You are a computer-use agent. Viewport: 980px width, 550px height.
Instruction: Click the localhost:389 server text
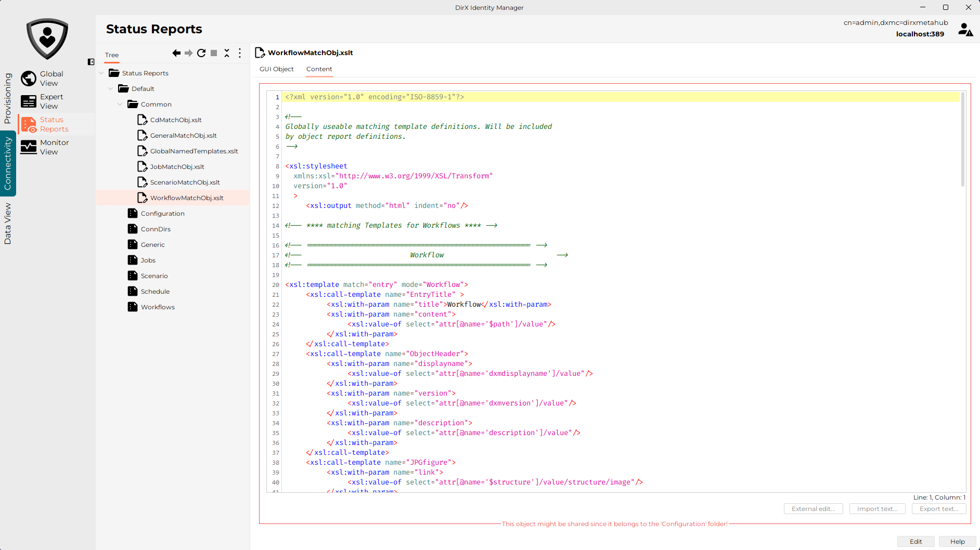(920, 34)
